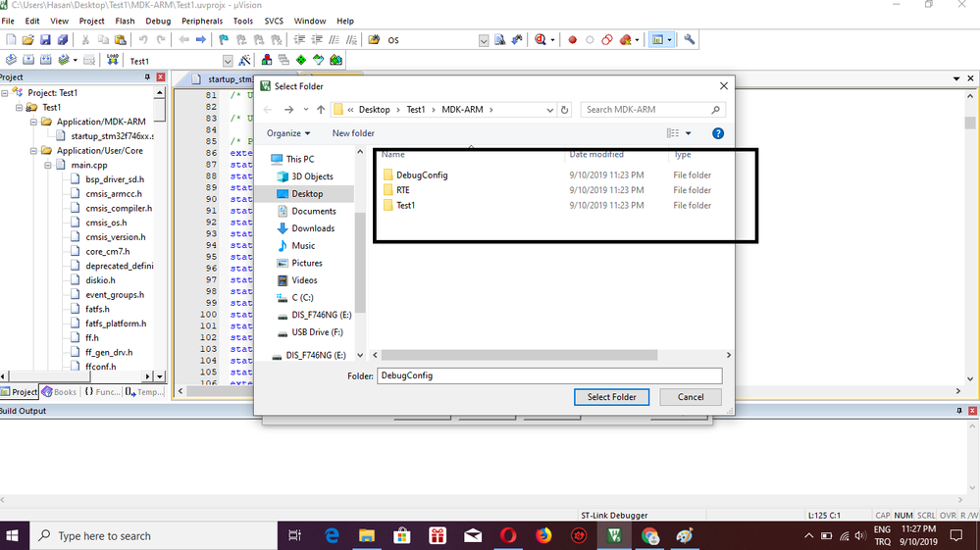Click the Select Software Packs icon
Image resolution: width=980 pixels, height=550 pixels.
(x=319, y=60)
